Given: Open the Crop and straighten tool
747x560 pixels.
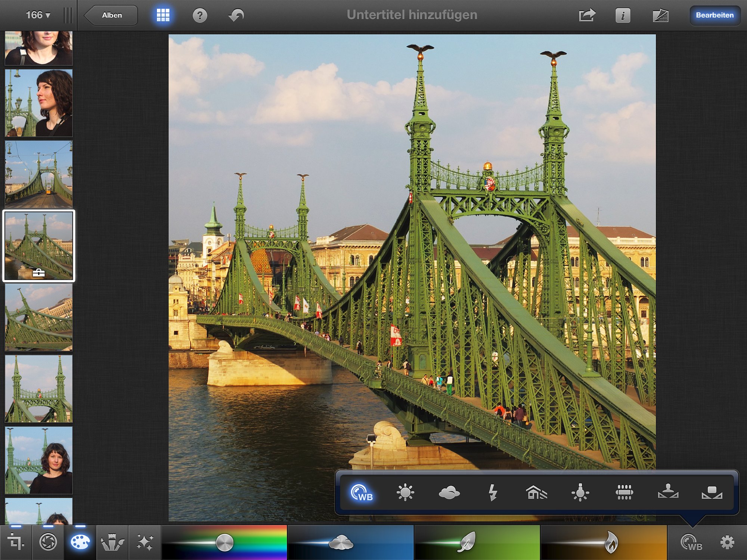Looking at the screenshot, I should 16,542.
